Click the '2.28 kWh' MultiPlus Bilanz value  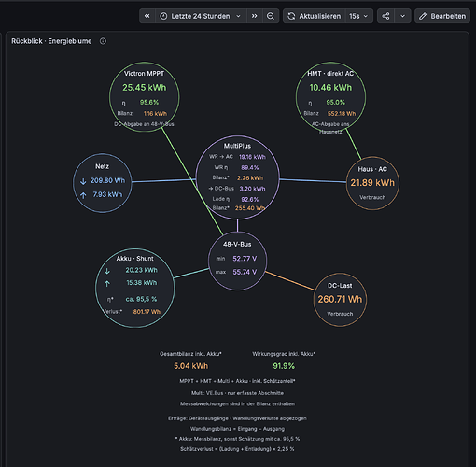tap(250, 178)
